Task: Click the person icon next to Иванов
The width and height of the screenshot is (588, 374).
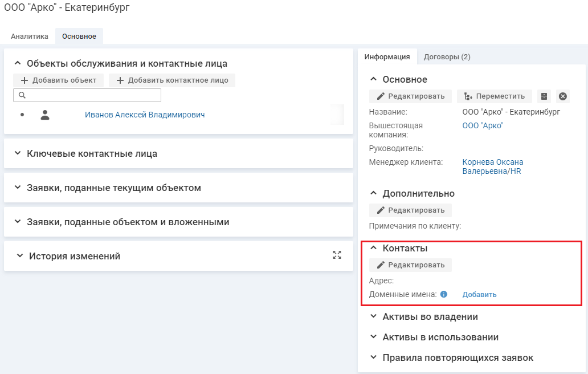Action: [x=45, y=115]
